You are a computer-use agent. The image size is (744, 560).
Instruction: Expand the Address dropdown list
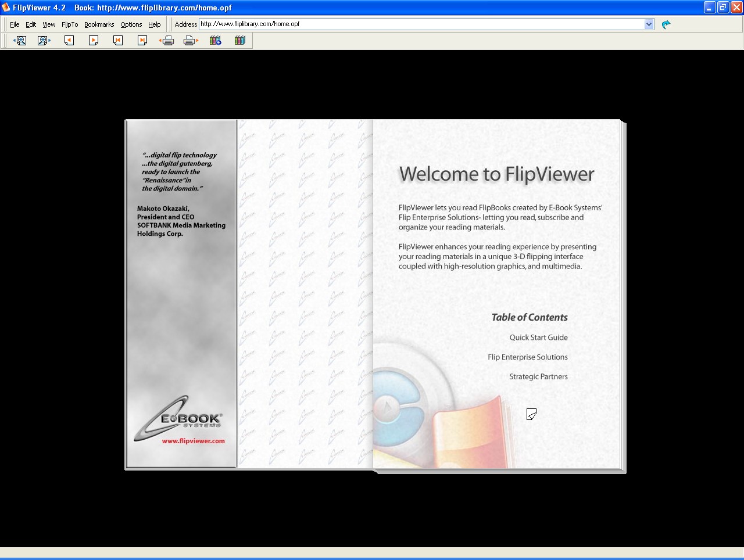(649, 24)
